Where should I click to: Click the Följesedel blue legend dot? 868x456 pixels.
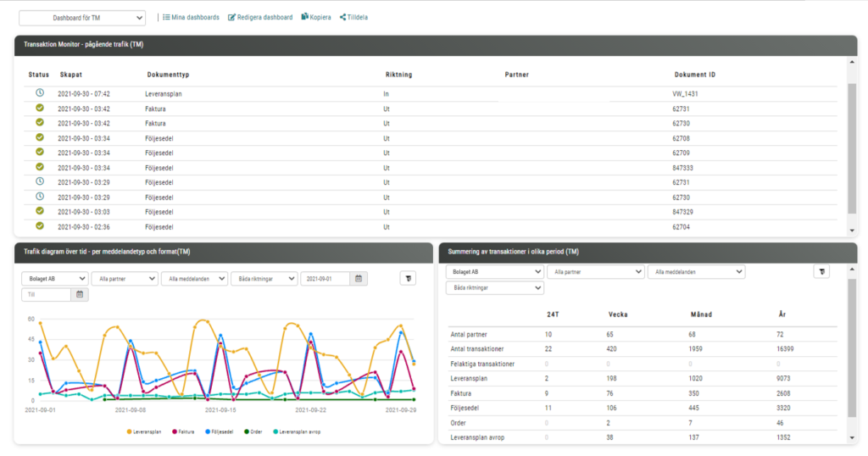[206, 431]
